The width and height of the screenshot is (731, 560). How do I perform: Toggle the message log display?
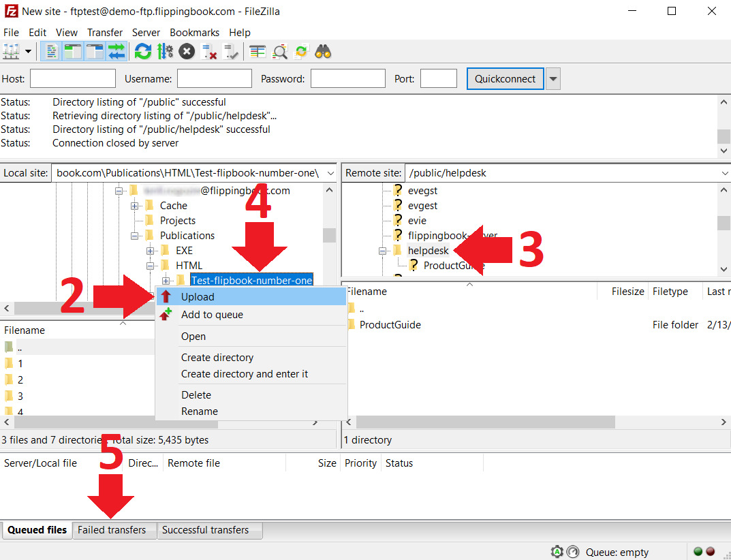click(51, 51)
